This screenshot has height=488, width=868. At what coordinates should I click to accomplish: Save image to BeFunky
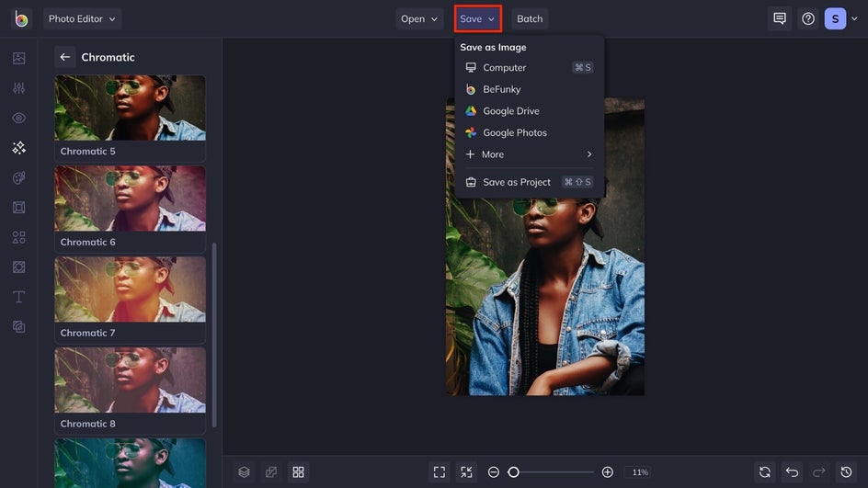(530, 89)
